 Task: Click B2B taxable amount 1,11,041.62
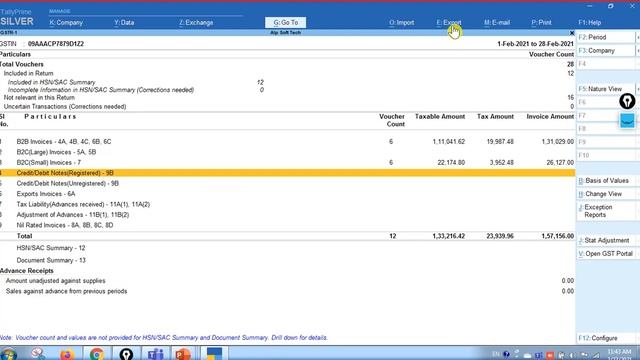coord(449,142)
